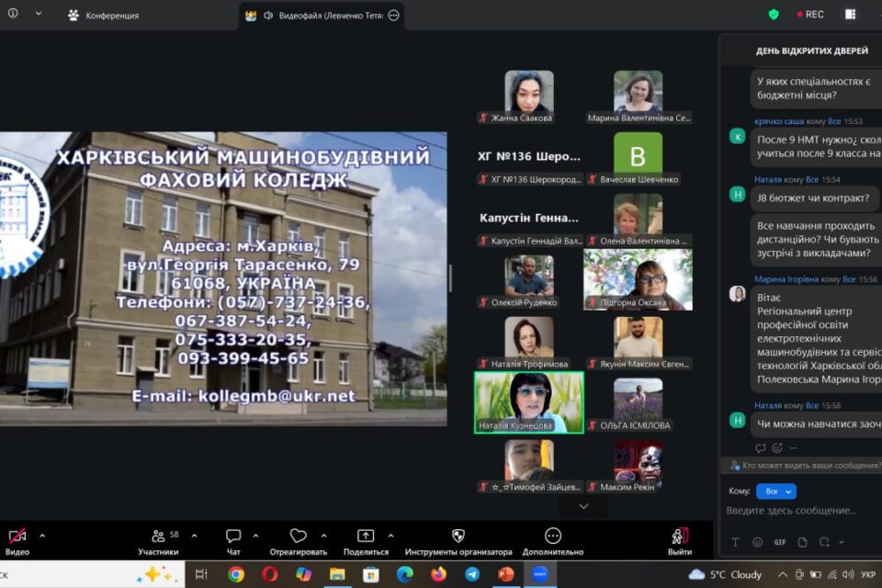Expand the dropdown arrow next to the info icon
The height and width of the screenshot is (588, 882).
coord(39,13)
